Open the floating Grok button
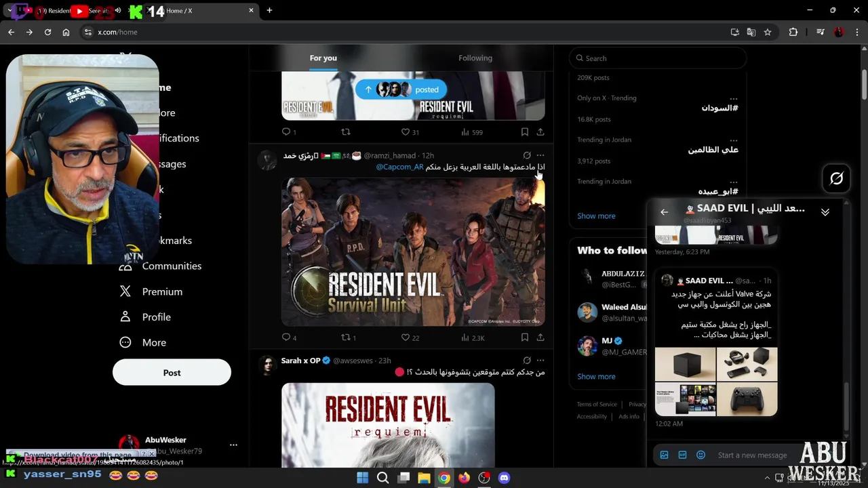 tap(836, 178)
